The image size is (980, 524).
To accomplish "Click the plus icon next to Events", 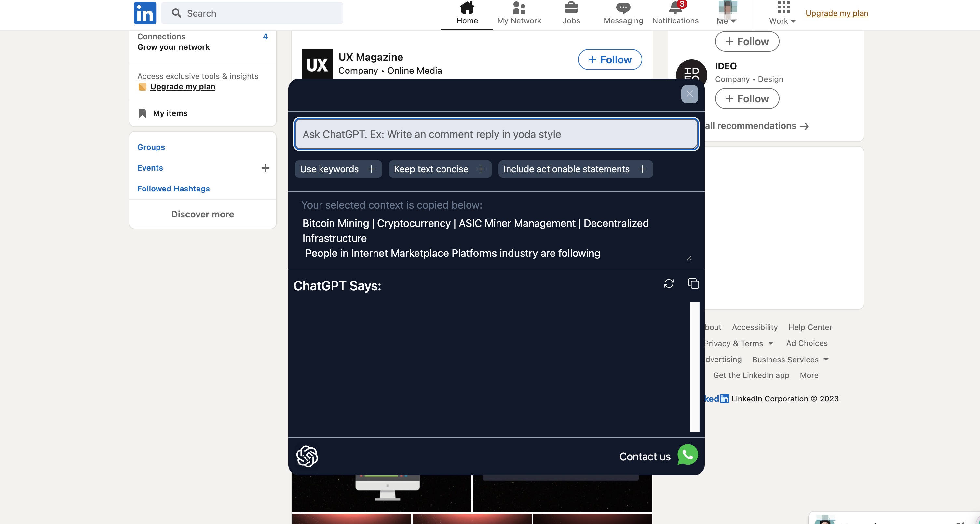I will (265, 168).
